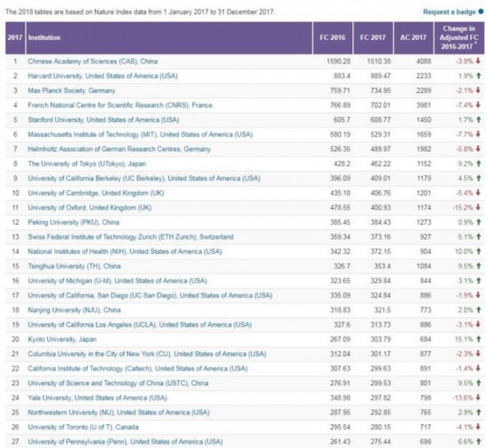Image resolution: width=487 pixels, height=448 pixels.
Task: Select the 1590.28 FC 2016 value
Action: [338, 61]
